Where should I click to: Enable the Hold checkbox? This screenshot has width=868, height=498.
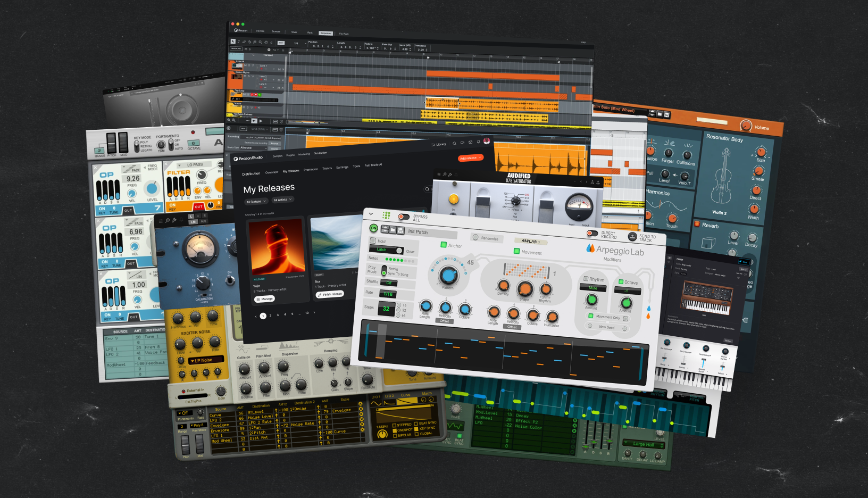click(x=373, y=240)
